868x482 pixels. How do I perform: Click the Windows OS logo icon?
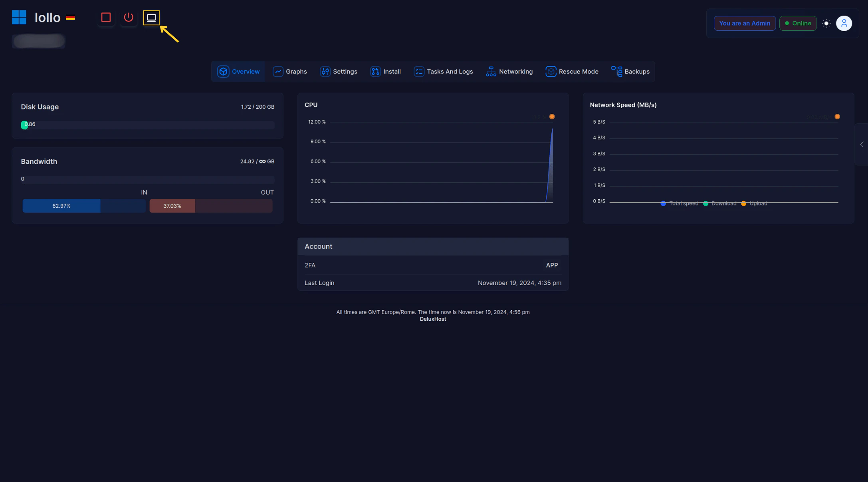(19, 18)
